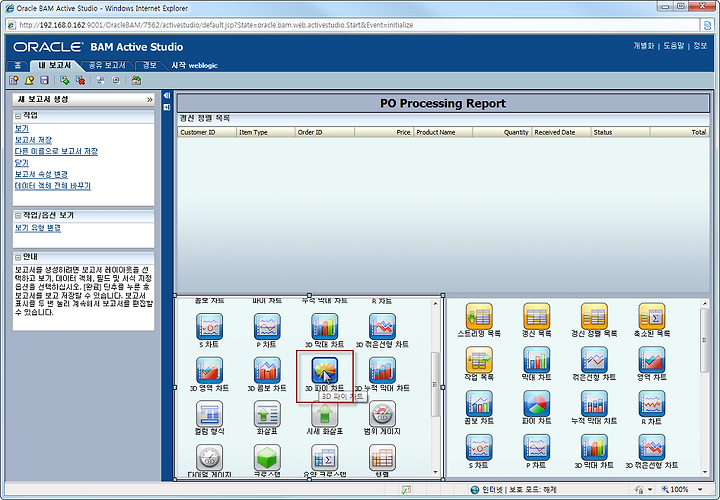Select the 작업 목록 view icon

(479, 360)
